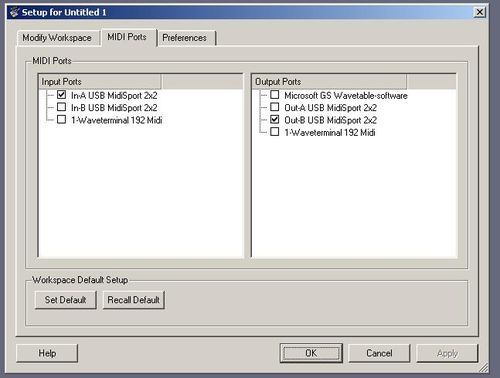Cancel the setup dialog
This screenshot has height=378, width=500.
pyautogui.click(x=379, y=353)
